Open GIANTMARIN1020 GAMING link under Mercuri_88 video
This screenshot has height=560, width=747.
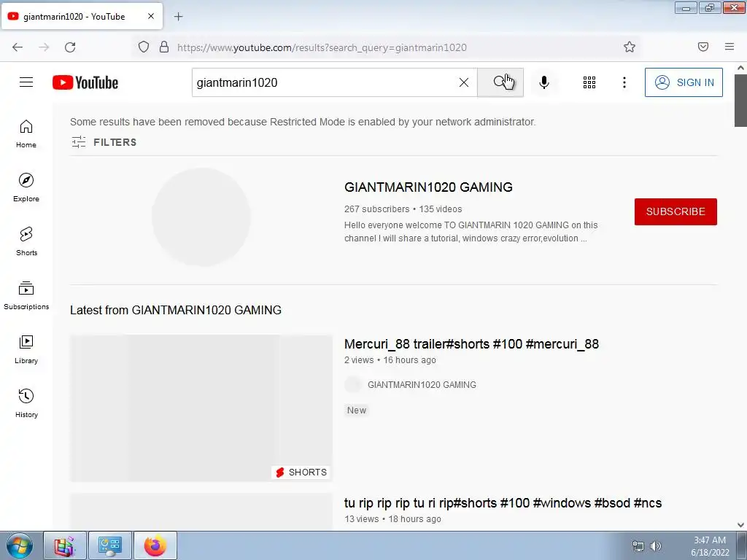pyautogui.click(x=422, y=385)
